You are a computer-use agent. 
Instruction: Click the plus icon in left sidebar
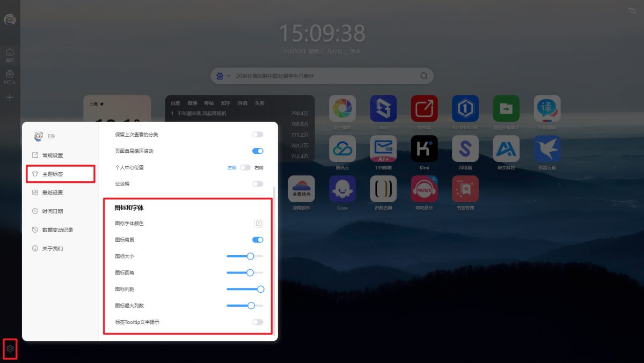(10, 97)
